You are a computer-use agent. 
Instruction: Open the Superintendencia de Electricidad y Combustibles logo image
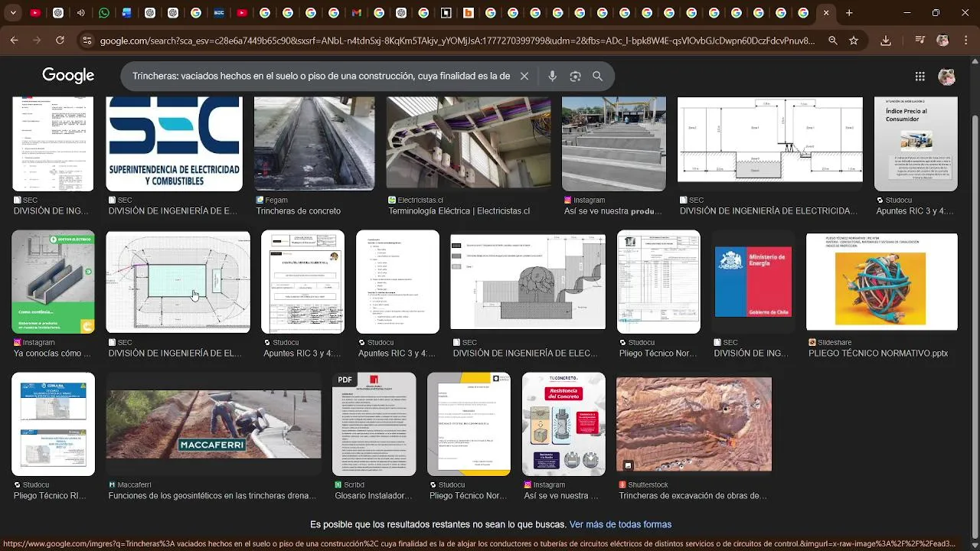175,144
